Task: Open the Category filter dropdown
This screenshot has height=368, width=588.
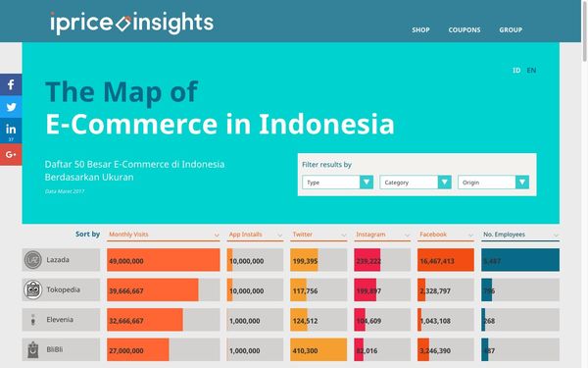Action: coord(416,183)
